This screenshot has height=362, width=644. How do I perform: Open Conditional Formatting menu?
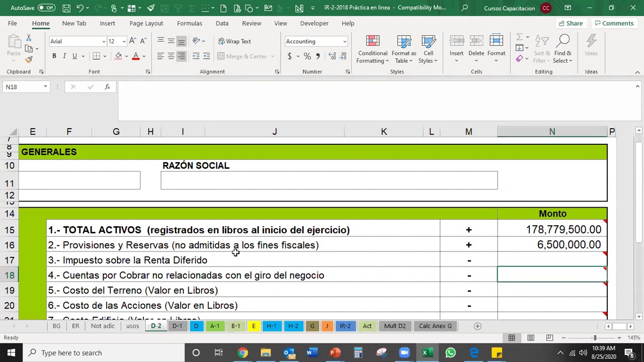(x=373, y=49)
